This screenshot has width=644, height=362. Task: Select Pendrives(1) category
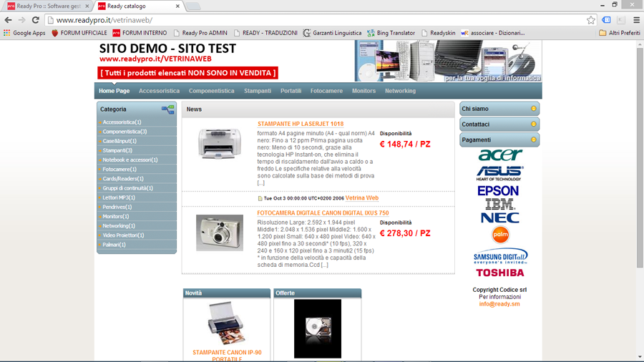pyautogui.click(x=117, y=207)
